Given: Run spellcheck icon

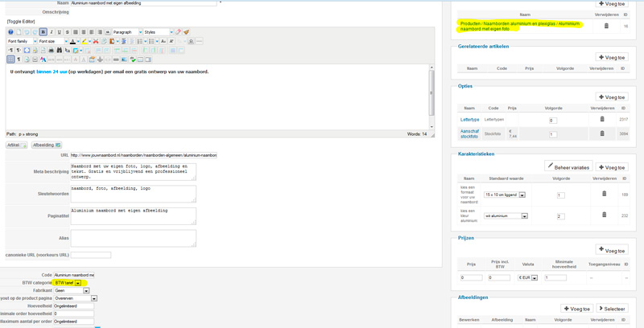Looking at the screenshot, I should [133, 59].
